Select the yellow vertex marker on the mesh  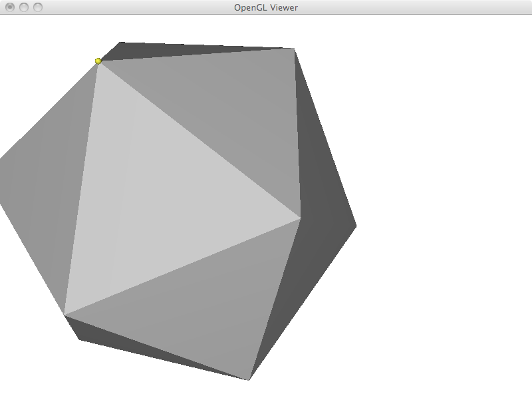pyautogui.click(x=98, y=61)
